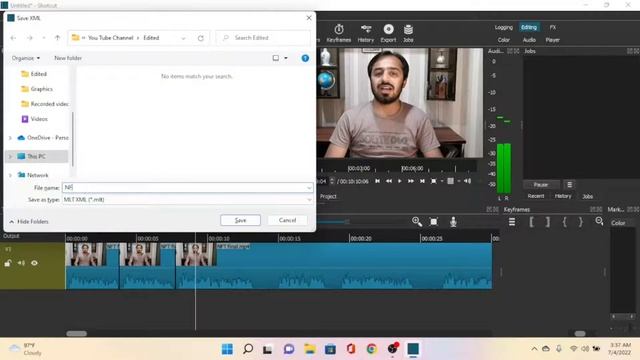The height and width of the screenshot is (360, 640).
Task: Search in the Search Edited box
Action: [x=263, y=38]
